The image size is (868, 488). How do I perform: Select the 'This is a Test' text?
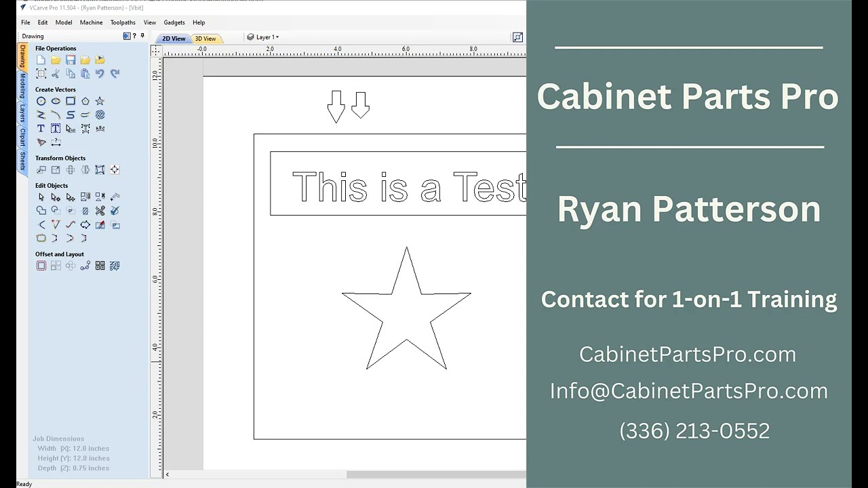pos(409,187)
